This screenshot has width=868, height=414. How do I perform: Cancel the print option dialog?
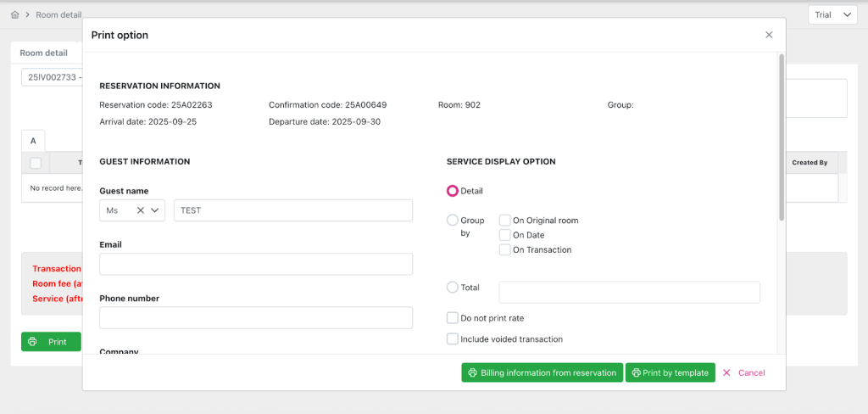(x=743, y=372)
